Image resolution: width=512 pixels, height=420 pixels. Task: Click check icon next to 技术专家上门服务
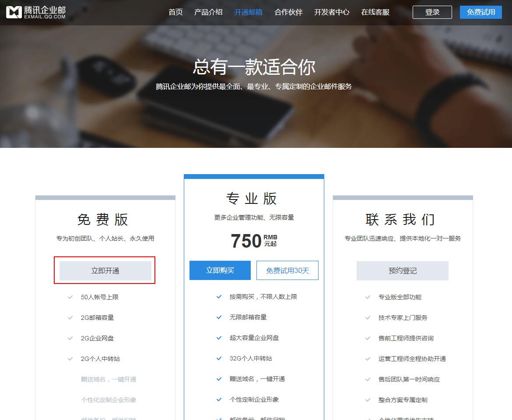click(368, 318)
